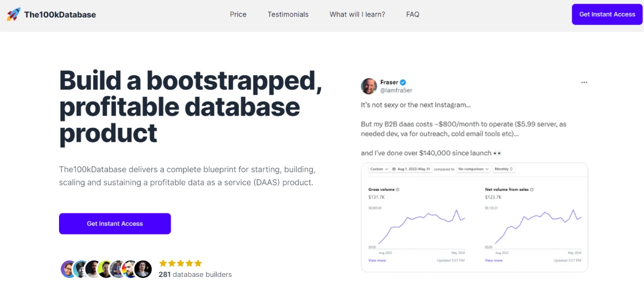644x286 pixels.
Task: Go to Testimonials in the navigation
Action: pyautogui.click(x=288, y=15)
